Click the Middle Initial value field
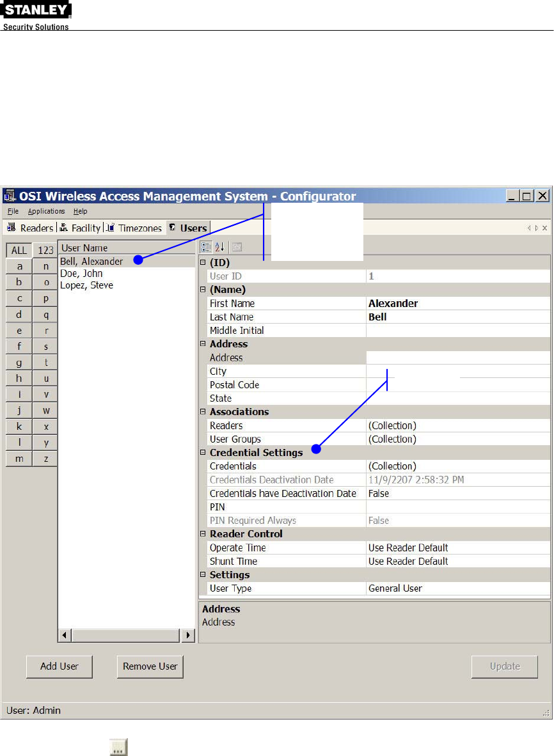Image resolution: width=554 pixels, height=756 pixels. point(457,330)
